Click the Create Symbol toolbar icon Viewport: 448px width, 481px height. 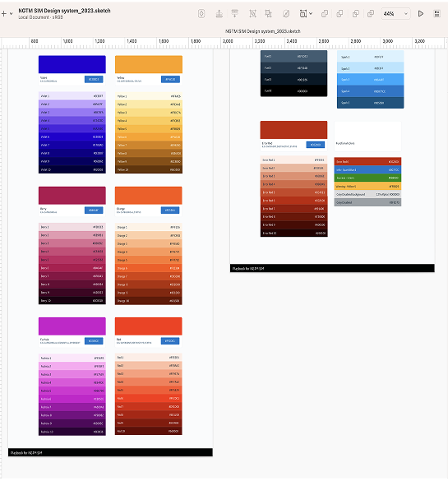(x=201, y=13)
